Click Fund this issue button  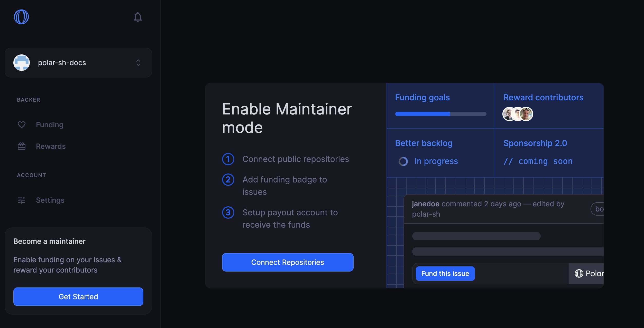[445, 274]
